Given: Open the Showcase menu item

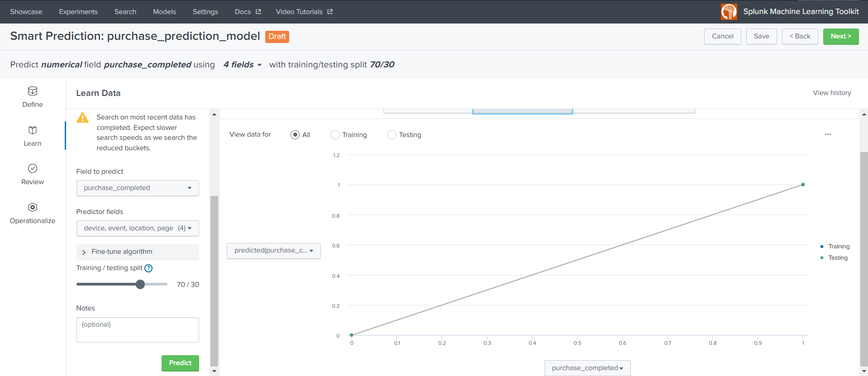Looking at the screenshot, I should click(26, 12).
